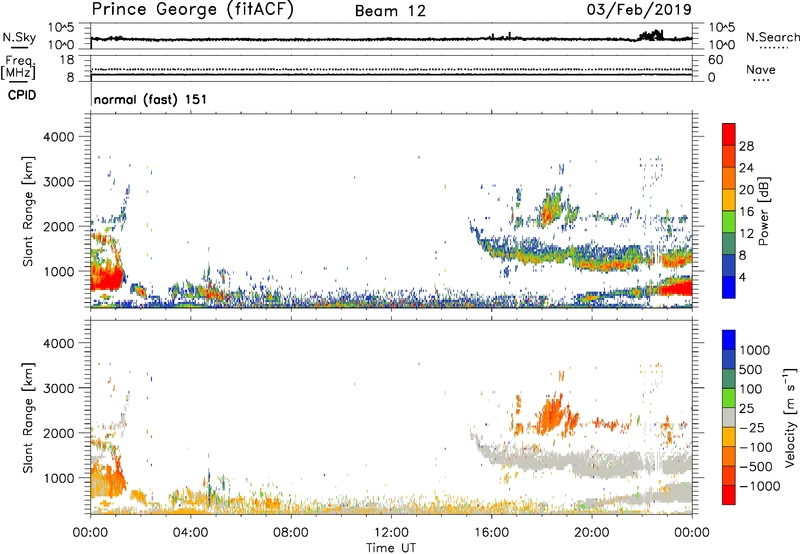Click the red power band near 23:30 below 1000 km
The height and width of the screenshot is (554, 800).
[x=676, y=288]
